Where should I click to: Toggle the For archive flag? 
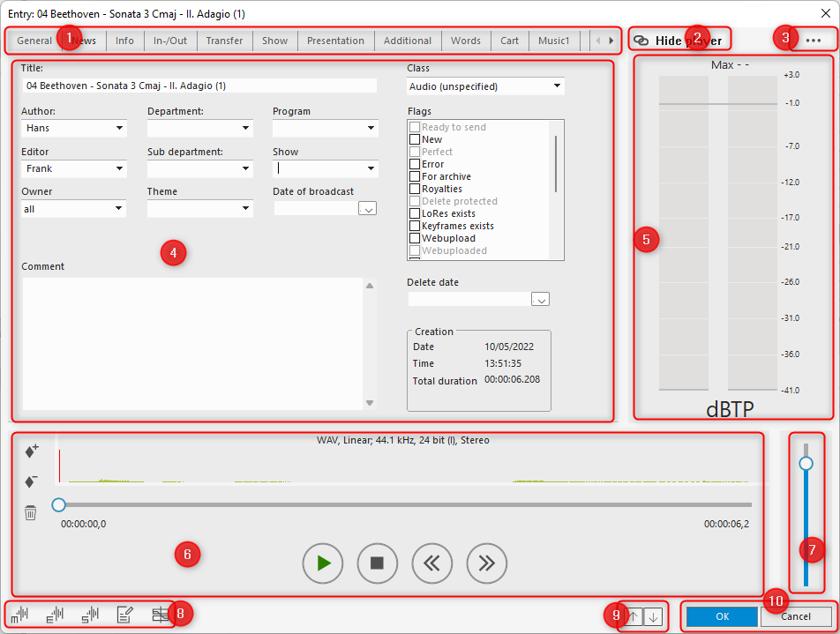(415, 176)
